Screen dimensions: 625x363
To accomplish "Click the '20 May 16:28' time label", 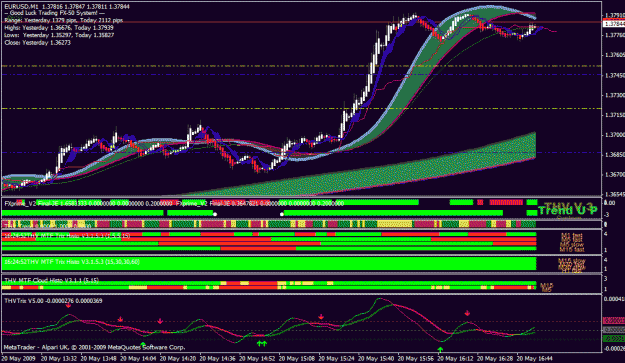I will point(495,358).
